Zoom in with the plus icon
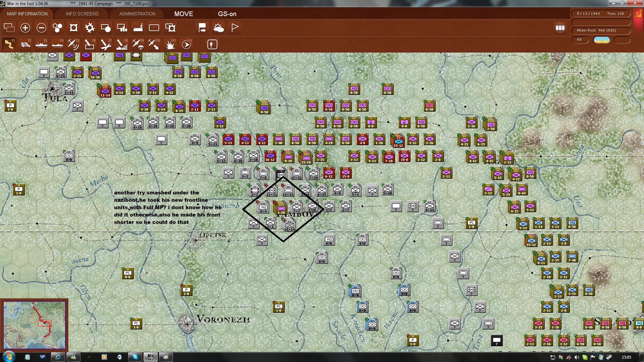Screen dimensions: 644x362 [25, 28]
